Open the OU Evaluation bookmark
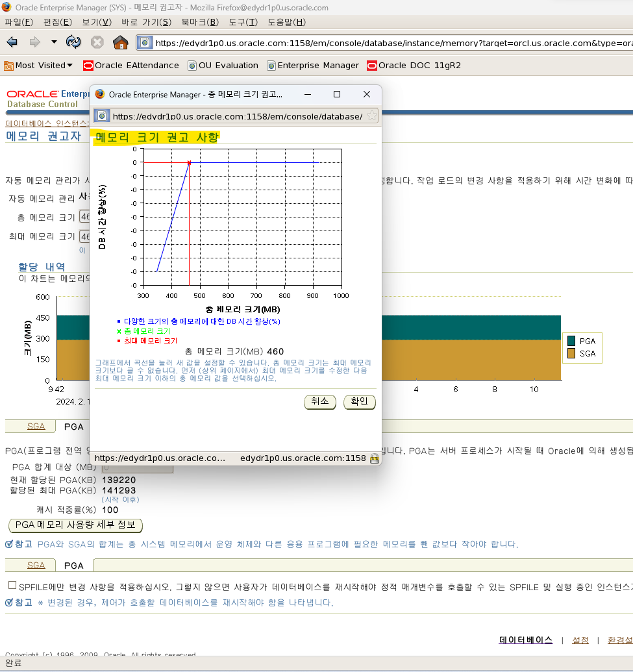 coord(223,66)
